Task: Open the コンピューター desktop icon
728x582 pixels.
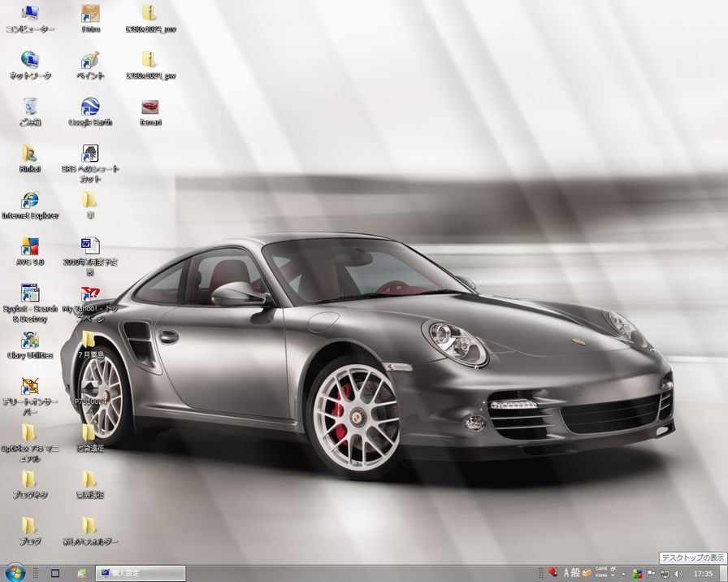Action: (x=30, y=19)
